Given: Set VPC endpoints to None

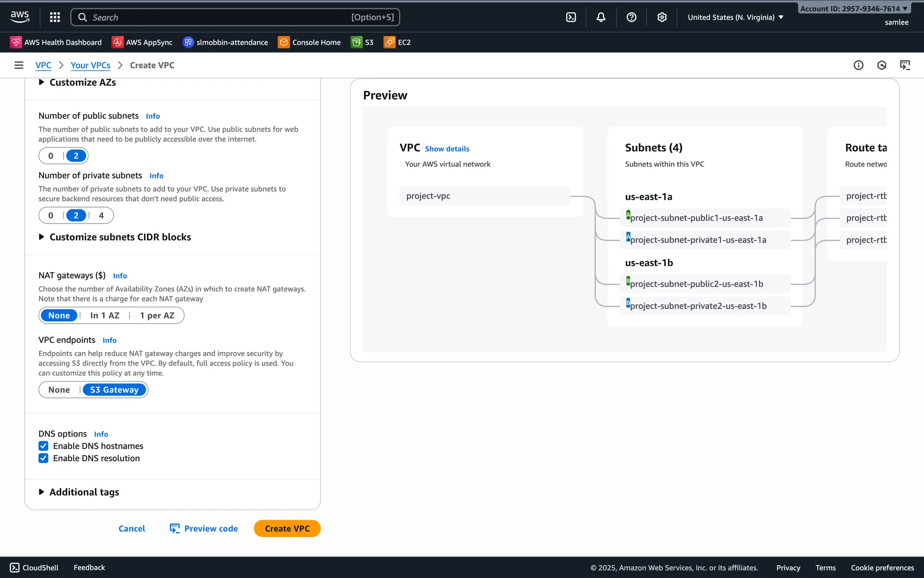Looking at the screenshot, I should (x=59, y=390).
